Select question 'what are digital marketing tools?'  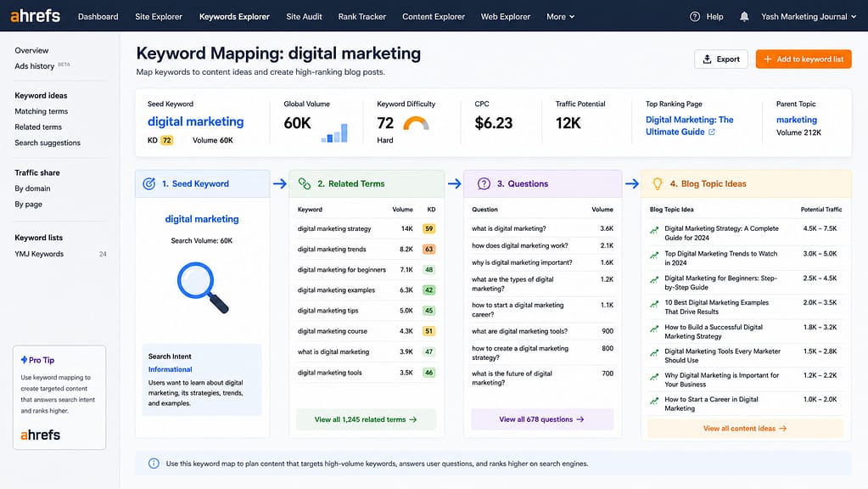click(x=542, y=331)
